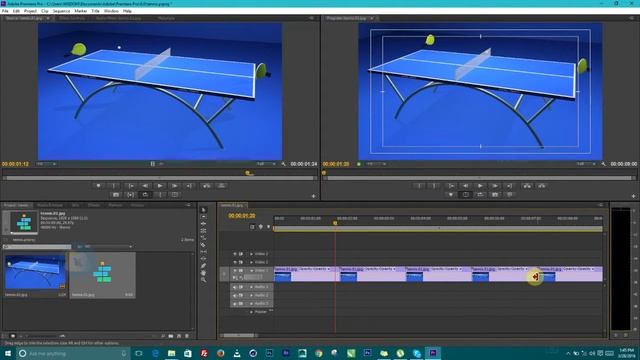
Task: Click Insert button in Source monitor
Action: (x=207, y=186)
